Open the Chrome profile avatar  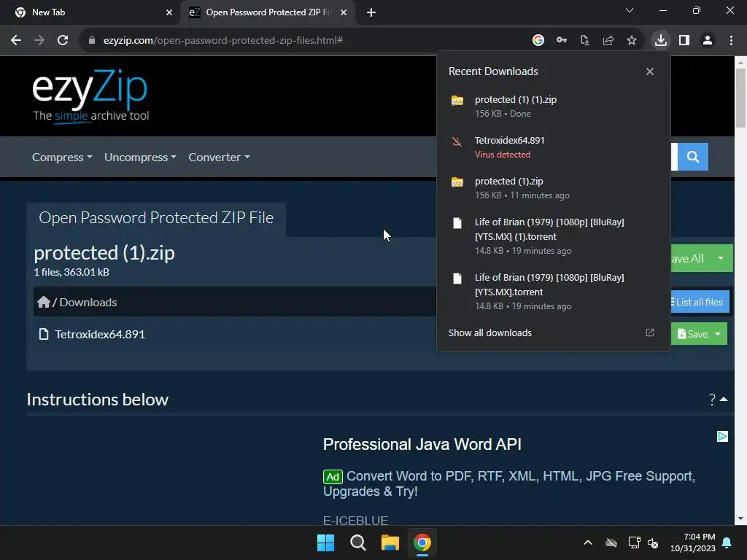(708, 41)
